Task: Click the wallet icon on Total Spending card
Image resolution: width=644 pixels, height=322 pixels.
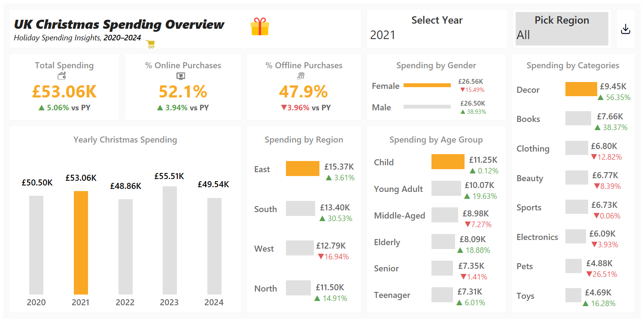Action: 62,76
